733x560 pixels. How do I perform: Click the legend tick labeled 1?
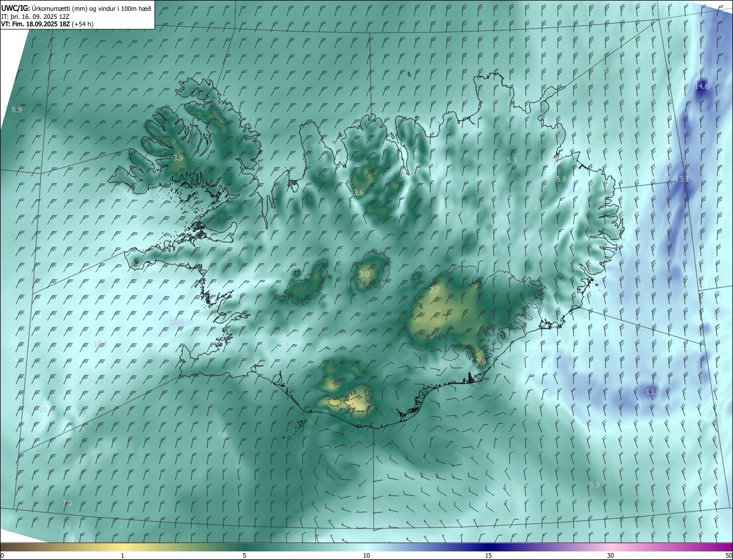pyautogui.click(x=123, y=555)
